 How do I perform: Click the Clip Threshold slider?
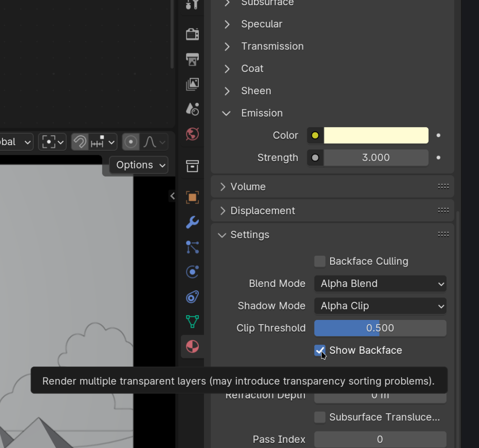coord(380,329)
